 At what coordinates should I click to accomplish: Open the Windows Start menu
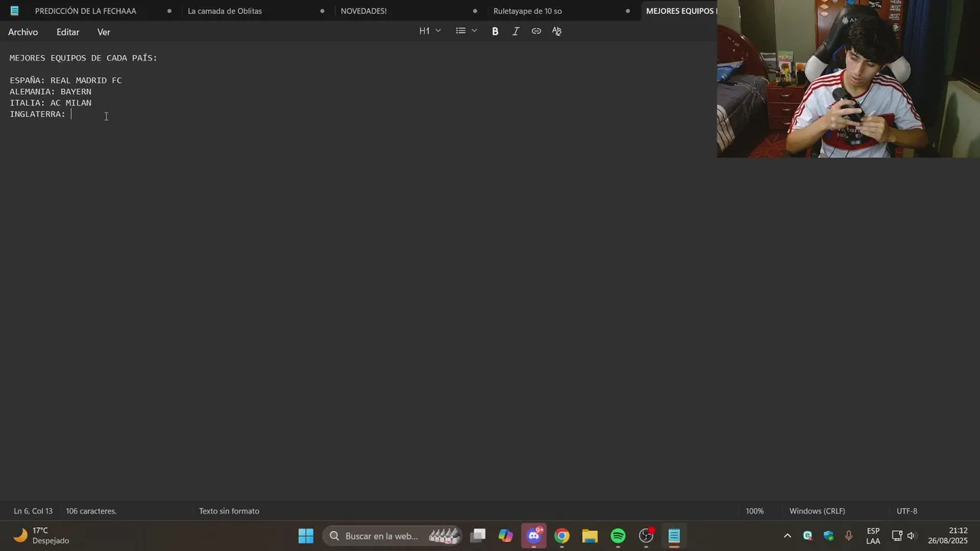coord(305,536)
